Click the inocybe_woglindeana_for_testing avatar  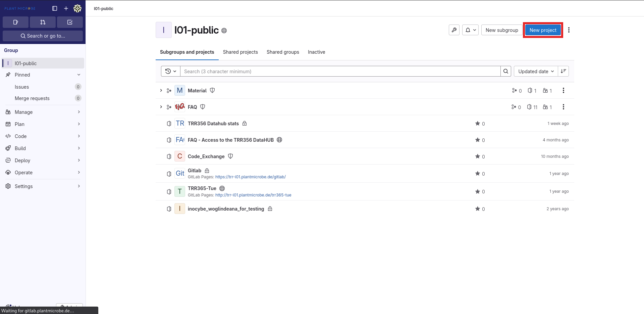pos(180,209)
